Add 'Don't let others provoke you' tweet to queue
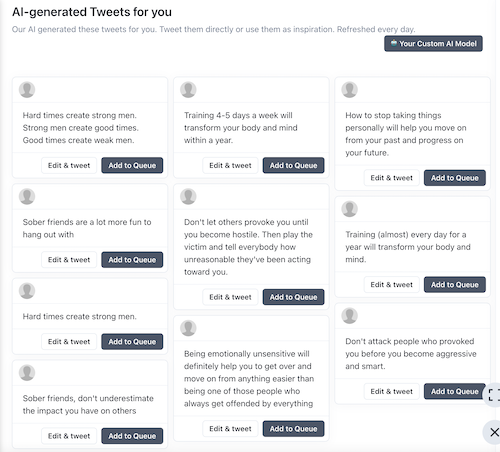The height and width of the screenshot is (452, 500). click(x=293, y=297)
